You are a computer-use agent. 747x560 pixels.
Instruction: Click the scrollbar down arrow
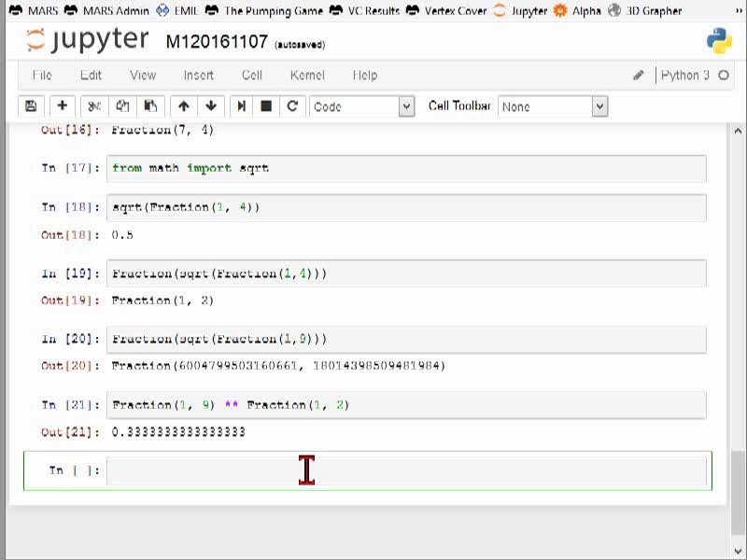pos(738,551)
